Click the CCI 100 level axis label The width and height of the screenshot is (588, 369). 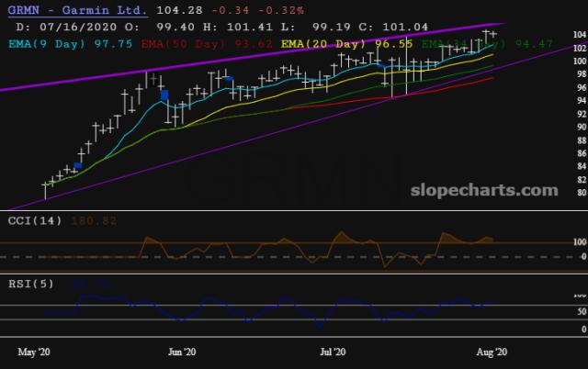pos(580,242)
